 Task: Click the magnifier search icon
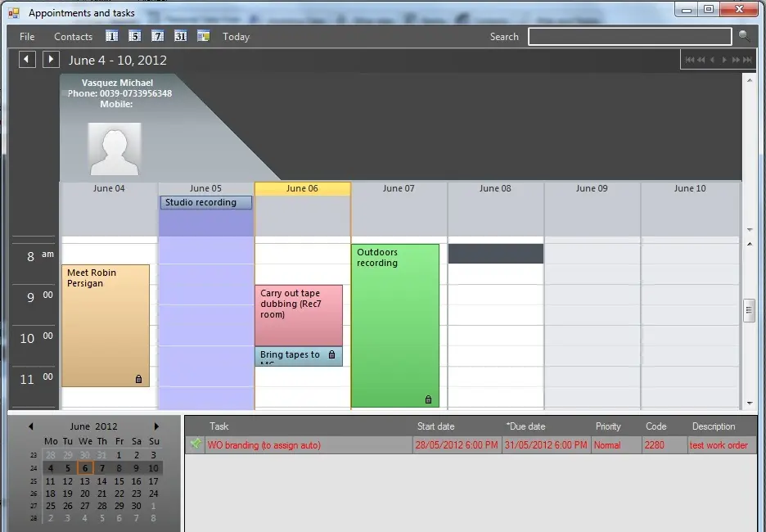744,36
